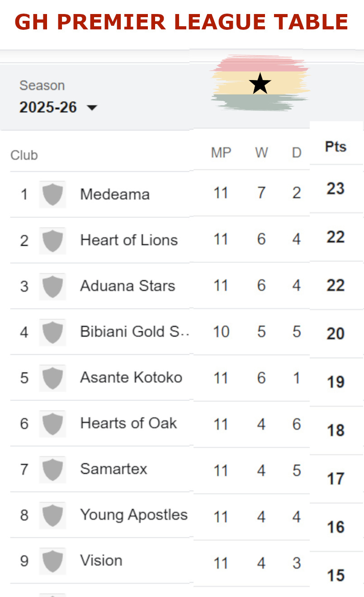Click Aduana Stars crest icon
Screen dimensions: 364x597
tap(52, 286)
